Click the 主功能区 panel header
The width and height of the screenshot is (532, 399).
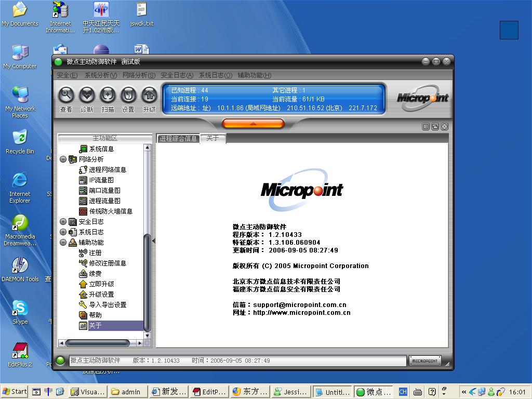pyautogui.click(x=105, y=138)
